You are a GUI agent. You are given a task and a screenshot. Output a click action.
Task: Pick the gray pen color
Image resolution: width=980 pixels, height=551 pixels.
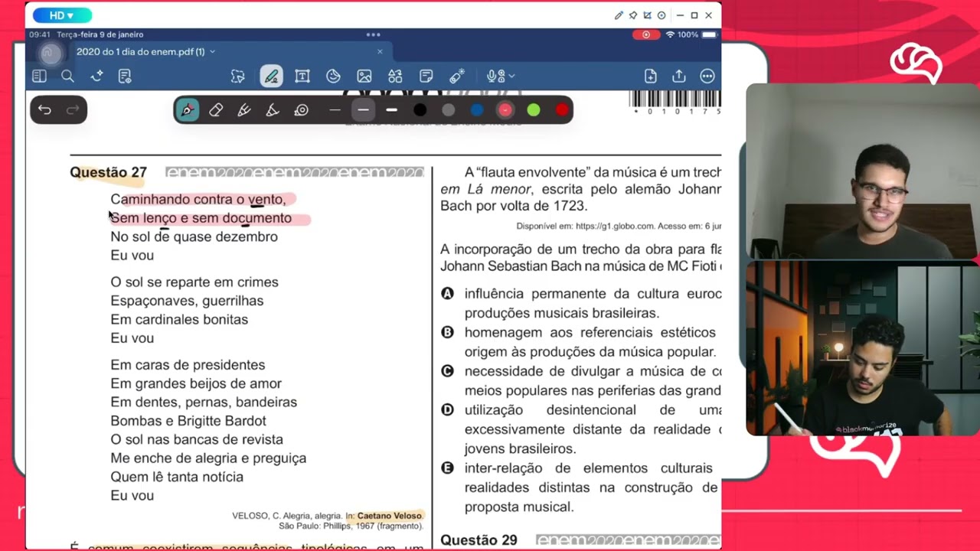coord(448,110)
